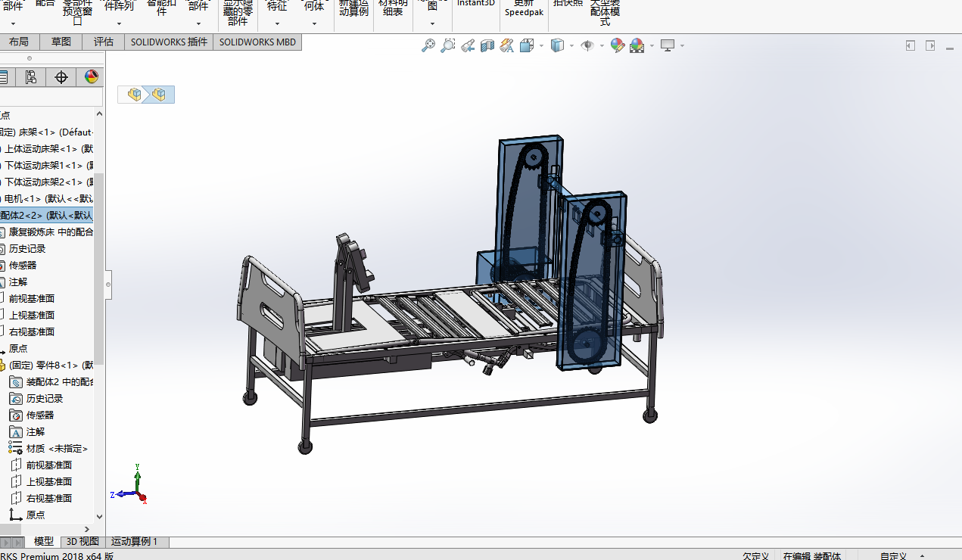Open the 运动算例 1 motion study tab
This screenshot has width=962, height=560.
[135, 542]
